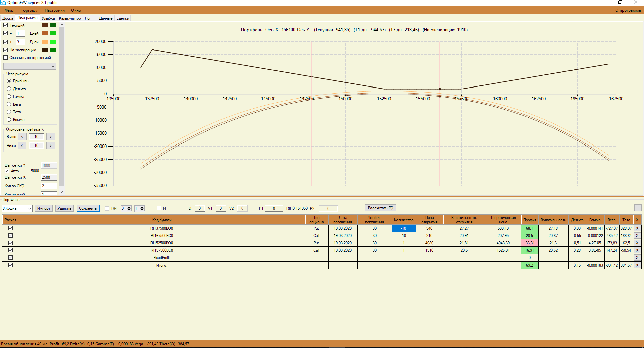The width and height of the screenshot is (644, 348).
Task: Switch to the 'Улыбка' tab
Action: pyautogui.click(x=48, y=18)
